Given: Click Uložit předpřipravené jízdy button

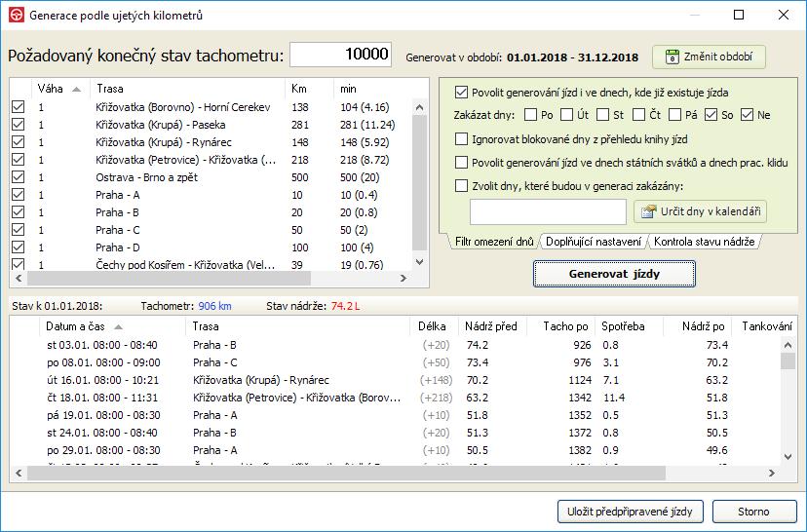Looking at the screenshot, I should (630, 512).
